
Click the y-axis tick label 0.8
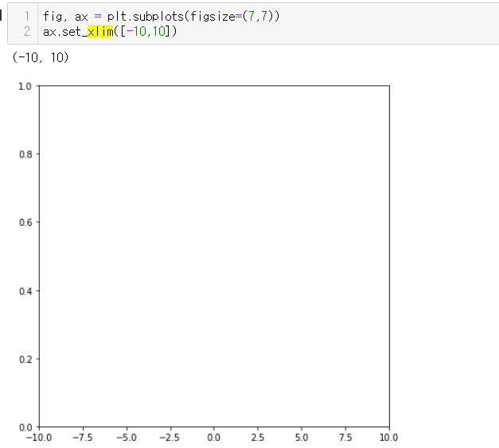(25, 154)
